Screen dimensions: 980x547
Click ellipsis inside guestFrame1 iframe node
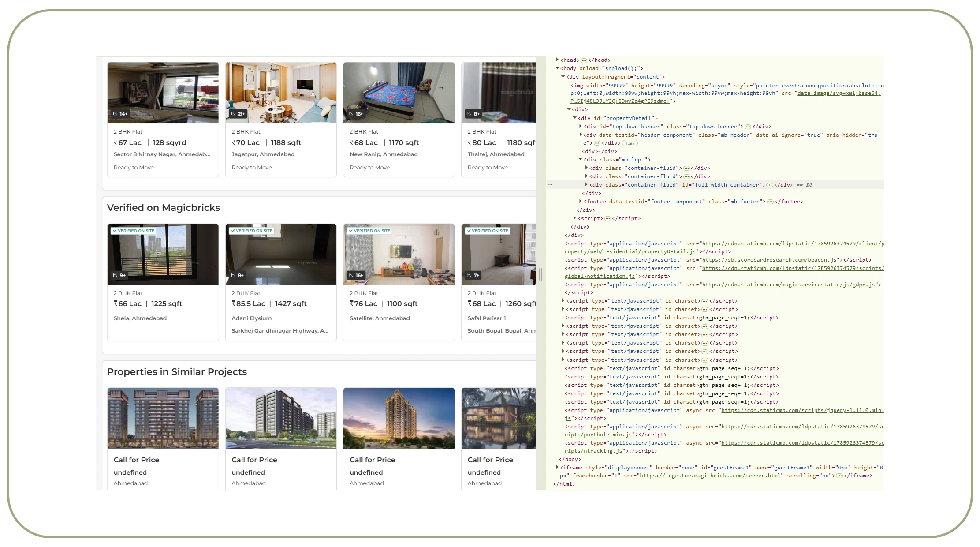tap(839, 476)
